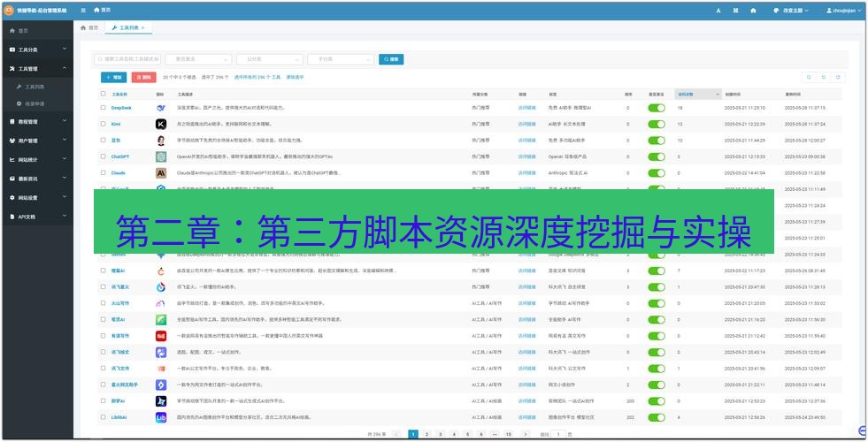
Task: Click the Doubao avatar logo in third row
Action: point(160,141)
